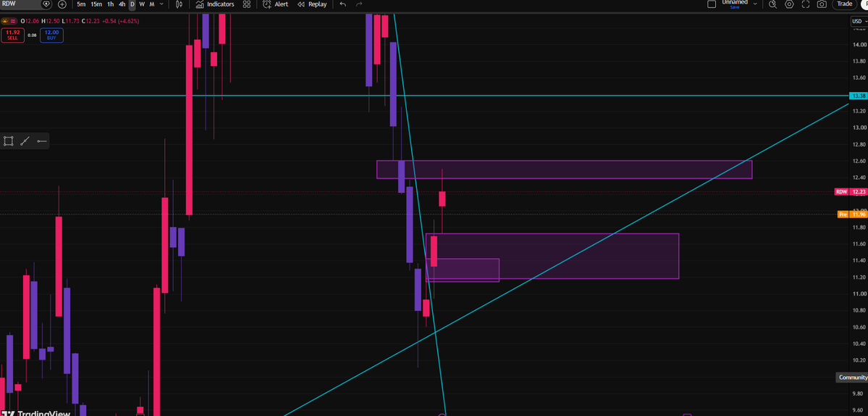
Task: Click the RDW 12.23 last price label
Action: 851,192
